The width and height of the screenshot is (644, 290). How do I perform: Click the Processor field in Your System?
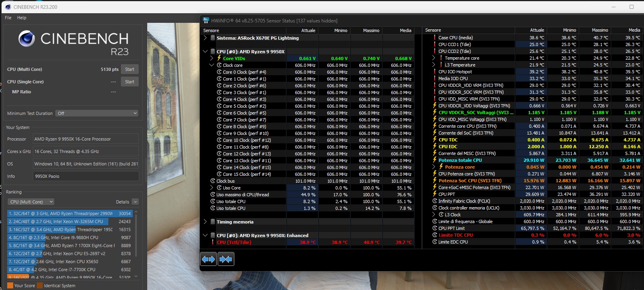click(x=86, y=139)
